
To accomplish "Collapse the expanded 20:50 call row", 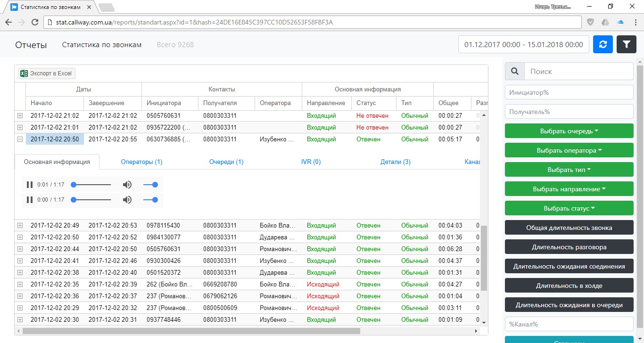I will [x=20, y=139].
